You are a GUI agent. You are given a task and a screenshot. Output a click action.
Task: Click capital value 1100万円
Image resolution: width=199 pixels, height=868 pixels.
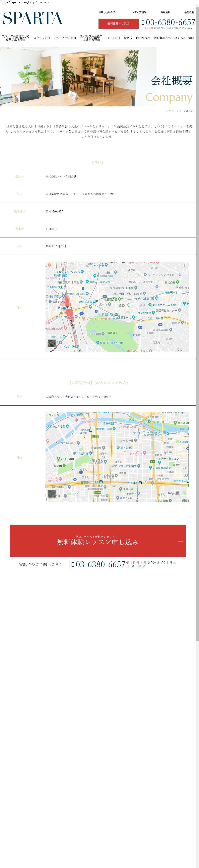(52, 229)
